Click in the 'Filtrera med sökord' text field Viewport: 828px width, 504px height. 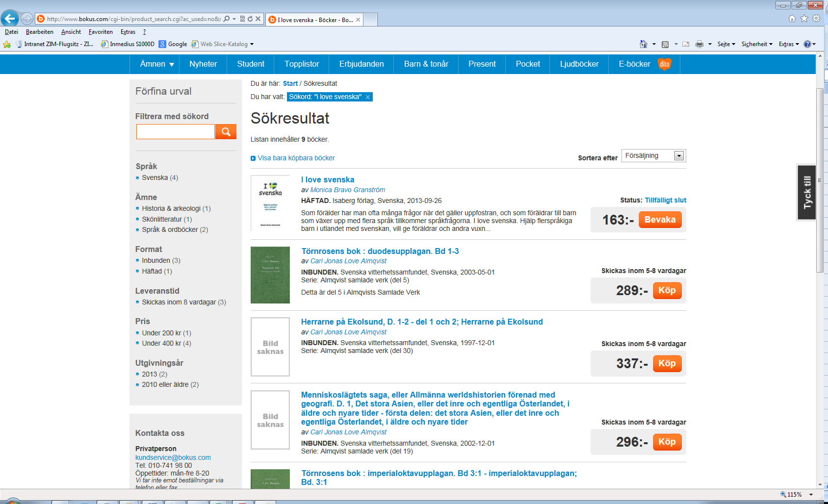pos(175,131)
